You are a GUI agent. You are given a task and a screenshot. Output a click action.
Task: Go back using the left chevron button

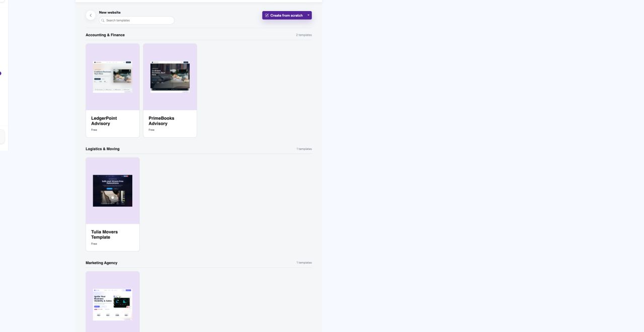click(91, 16)
